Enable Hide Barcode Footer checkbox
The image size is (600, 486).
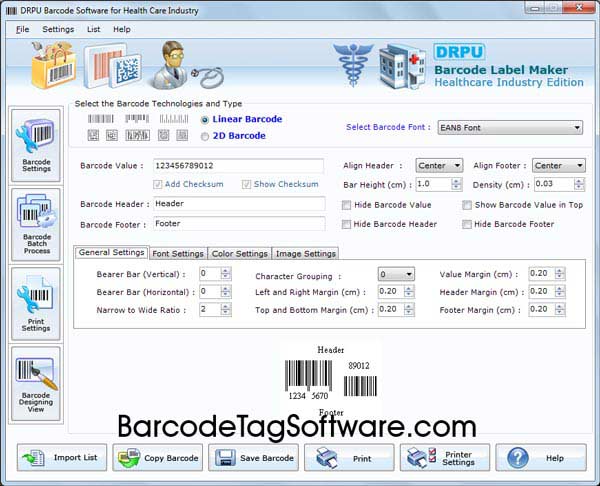pos(466,224)
